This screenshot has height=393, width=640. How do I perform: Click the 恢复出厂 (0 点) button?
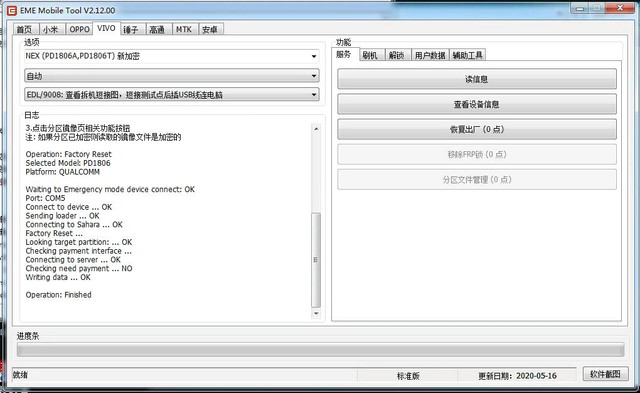477,129
